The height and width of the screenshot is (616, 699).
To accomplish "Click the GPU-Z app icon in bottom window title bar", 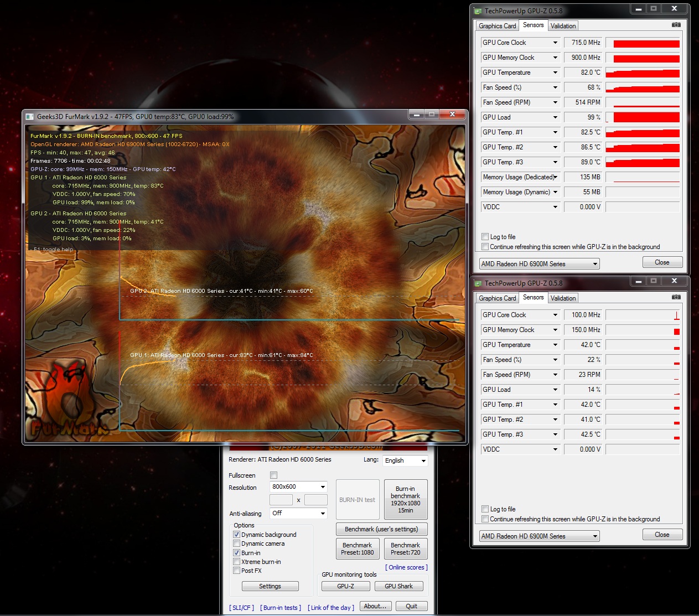I will pyautogui.click(x=478, y=283).
